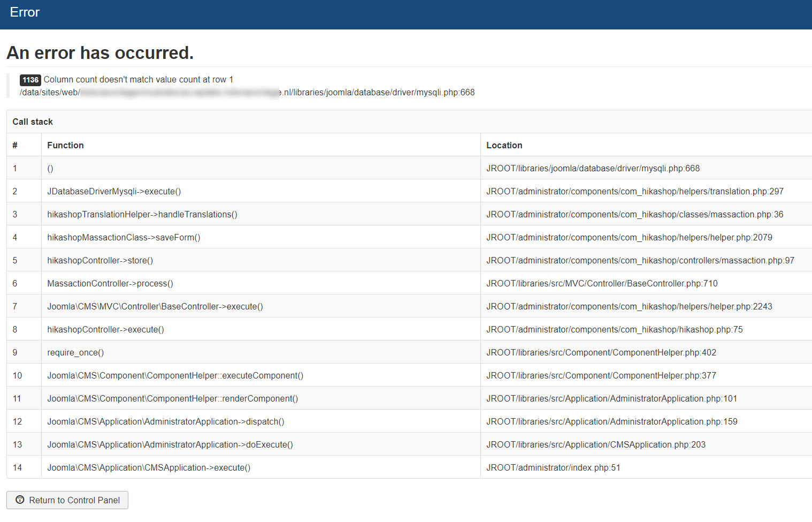The height and width of the screenshot is (522, 812).
Task: Click the mysqli.php:668 file path in the error message
Action: point(379,93)
